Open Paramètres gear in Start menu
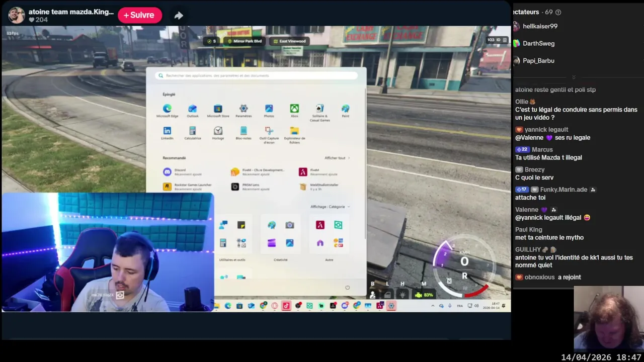 [244, 111]
